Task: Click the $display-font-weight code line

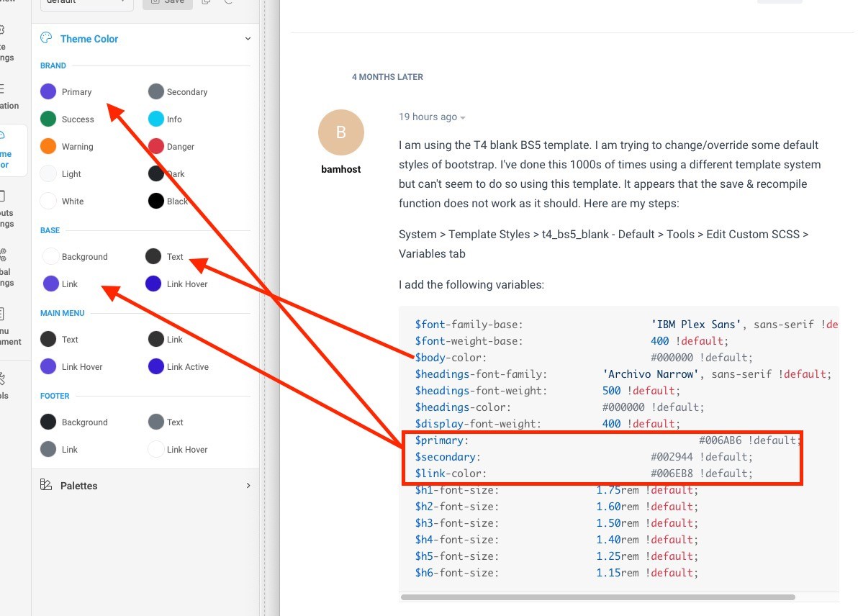Action: point(547,423)
